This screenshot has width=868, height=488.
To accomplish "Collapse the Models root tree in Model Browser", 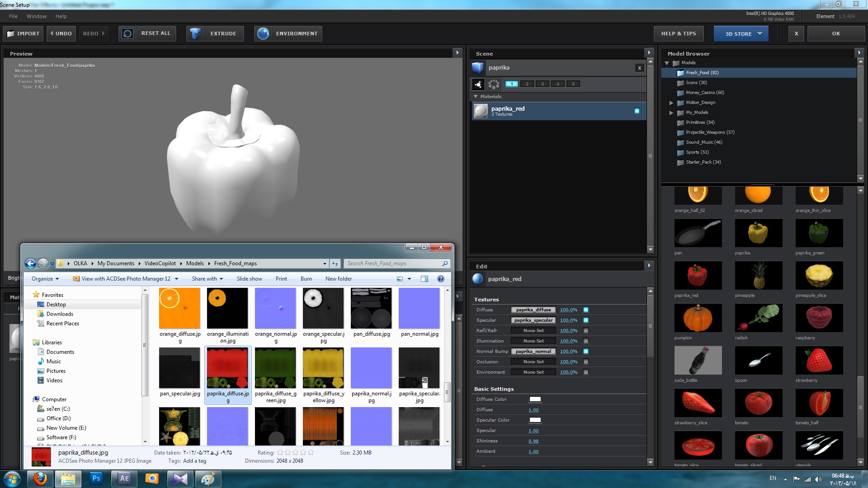I will [667, 63].
